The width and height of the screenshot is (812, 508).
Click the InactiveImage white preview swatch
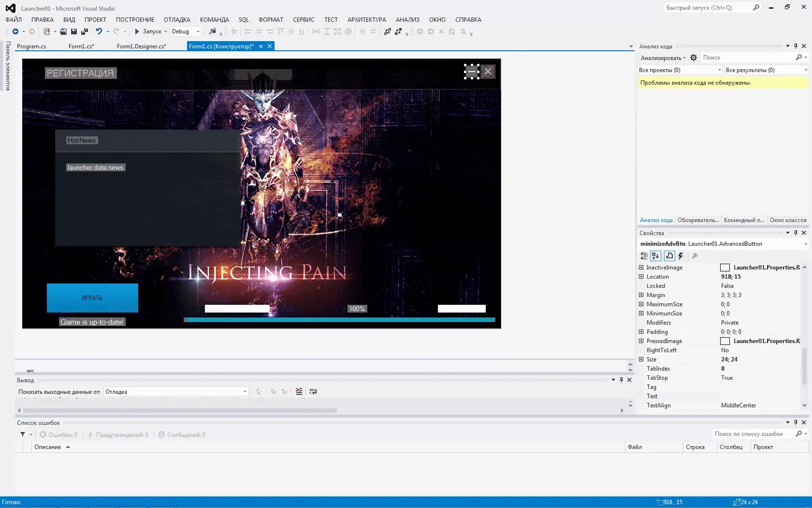(x=725, y=268)
